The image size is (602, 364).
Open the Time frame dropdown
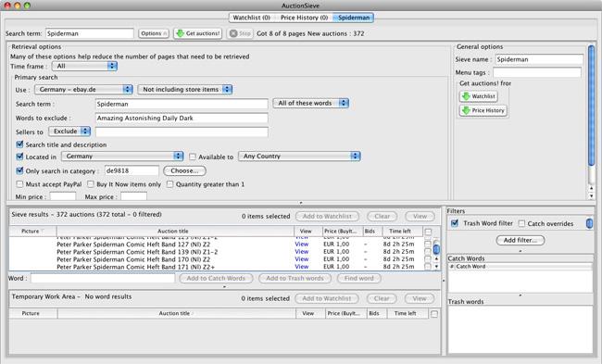[84, 66]
